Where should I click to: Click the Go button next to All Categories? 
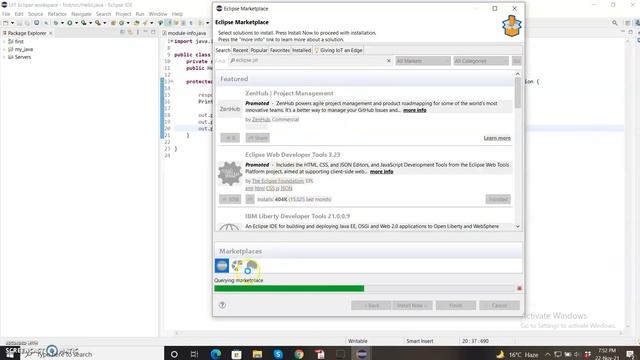(516, 61)
